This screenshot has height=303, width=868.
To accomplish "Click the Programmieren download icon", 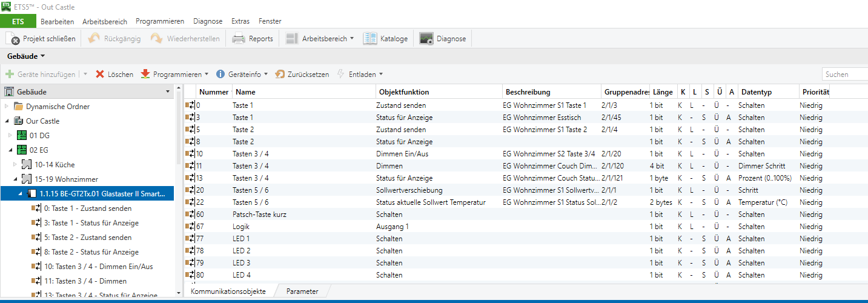I will (145, 75).
